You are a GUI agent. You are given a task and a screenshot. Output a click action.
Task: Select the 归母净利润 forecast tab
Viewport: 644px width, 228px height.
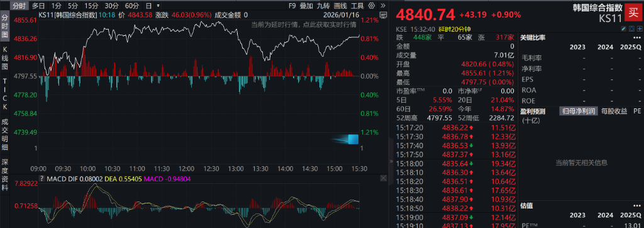pos(578,111)
